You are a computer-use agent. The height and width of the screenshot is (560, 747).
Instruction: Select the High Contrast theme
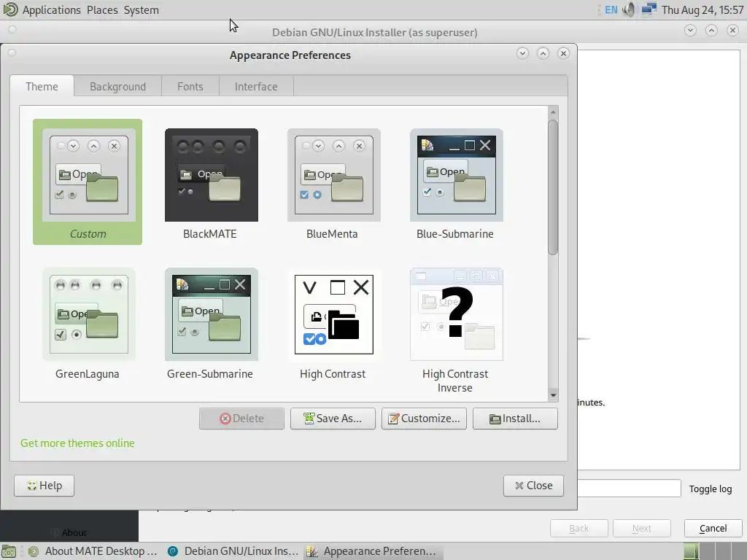pyautogui.click(x=333, y=323)
